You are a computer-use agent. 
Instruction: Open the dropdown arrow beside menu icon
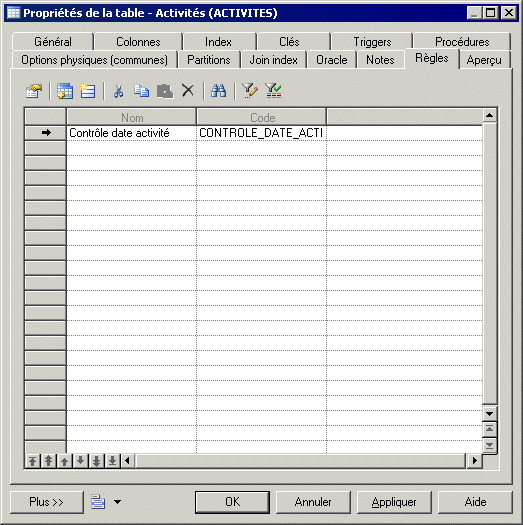[x=117, y=502]
